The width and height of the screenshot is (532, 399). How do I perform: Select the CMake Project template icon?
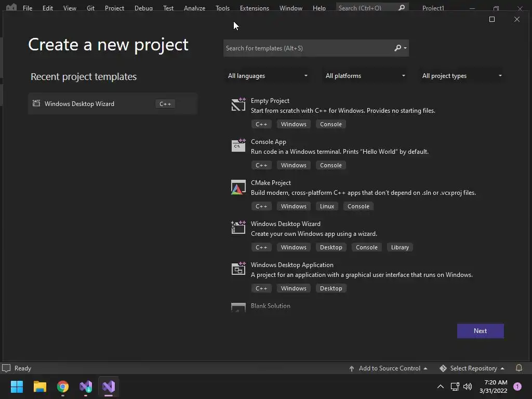coord(238,187)
